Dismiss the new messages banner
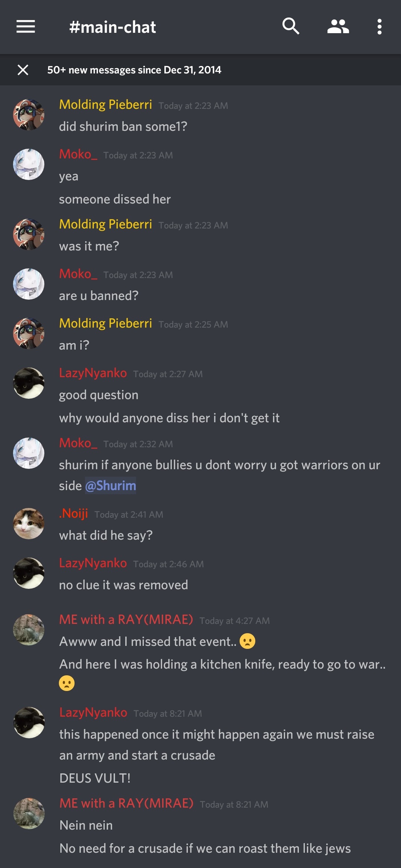Viewport: 401px width, 868px height. [x=23, y=70]
